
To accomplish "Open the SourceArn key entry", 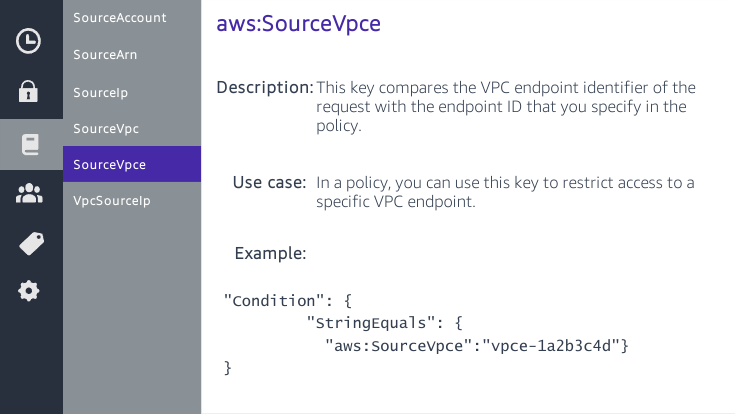I will [x=105, y=55].
